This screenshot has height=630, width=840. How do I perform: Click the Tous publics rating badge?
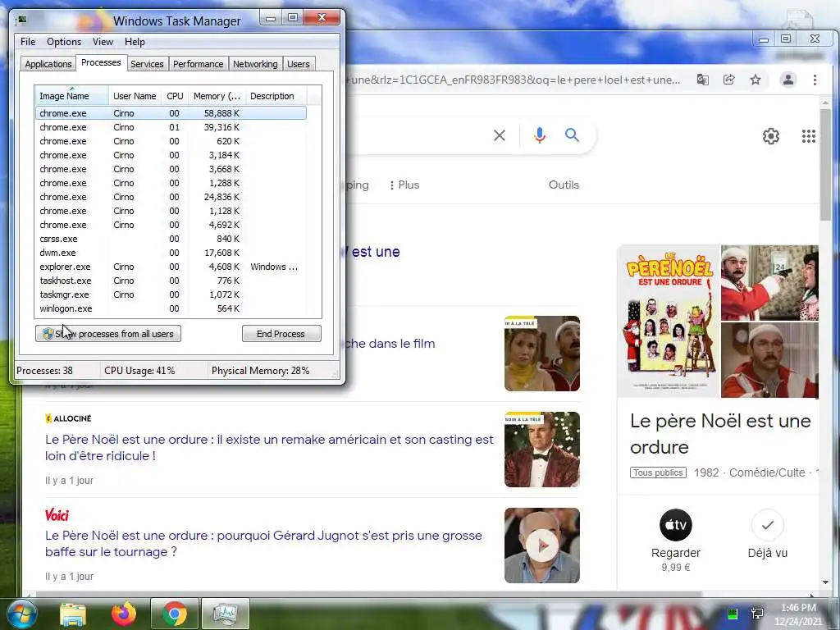(658, 472)
